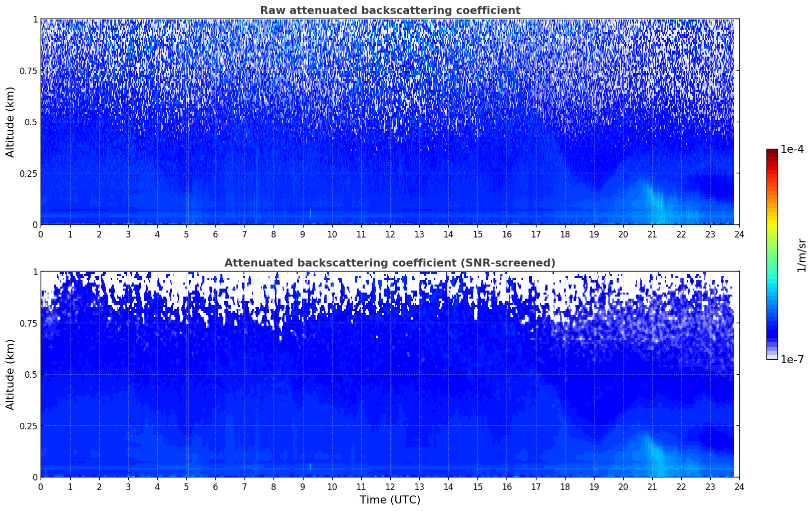Screen dimensions: 812x511
Task: Click the 'Time (UTC)' axis label
Action: (390, 500)
